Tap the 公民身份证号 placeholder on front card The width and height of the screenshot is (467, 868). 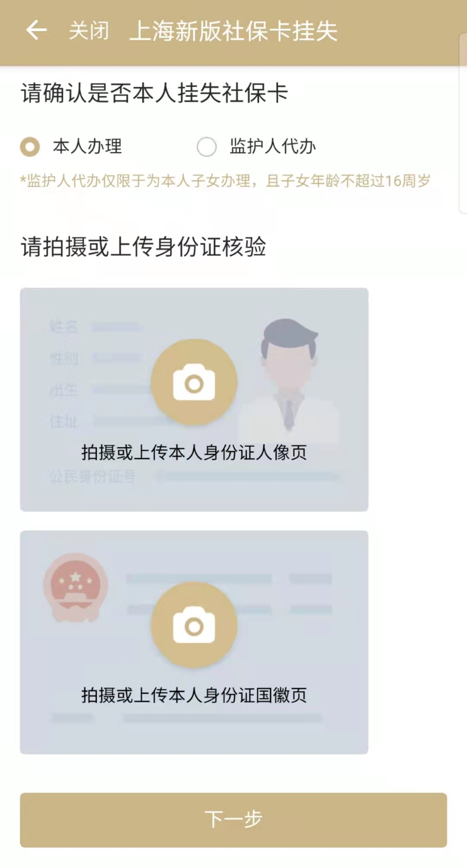tap(93, 477)
